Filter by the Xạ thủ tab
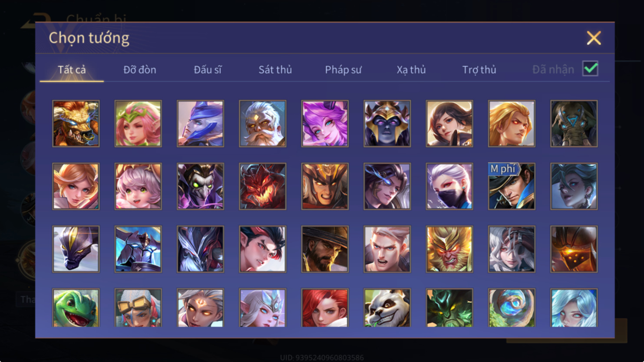Image resolution: width=644 pixels, height=362 pixels. pyautogui.click(x=411, y=69)
